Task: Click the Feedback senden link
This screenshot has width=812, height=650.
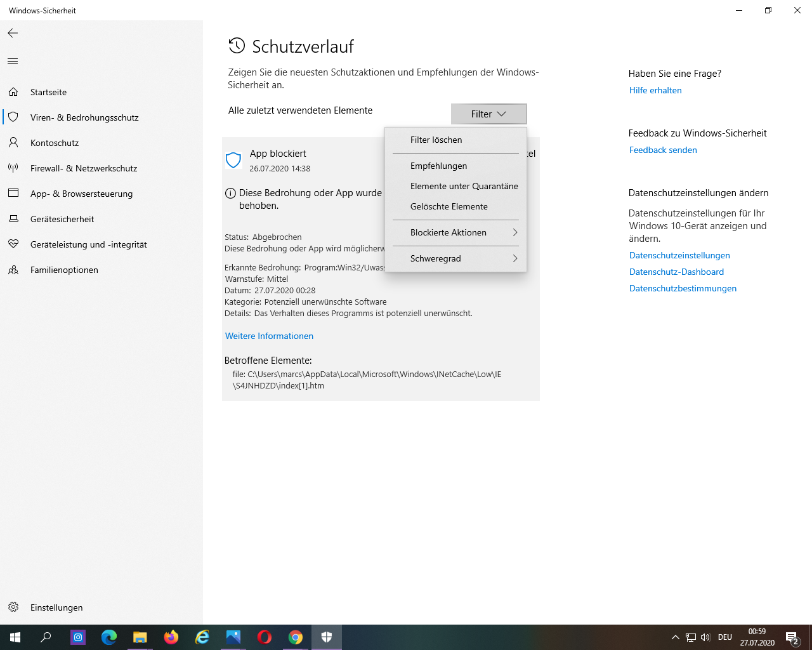Action: (x=663, y=150)
